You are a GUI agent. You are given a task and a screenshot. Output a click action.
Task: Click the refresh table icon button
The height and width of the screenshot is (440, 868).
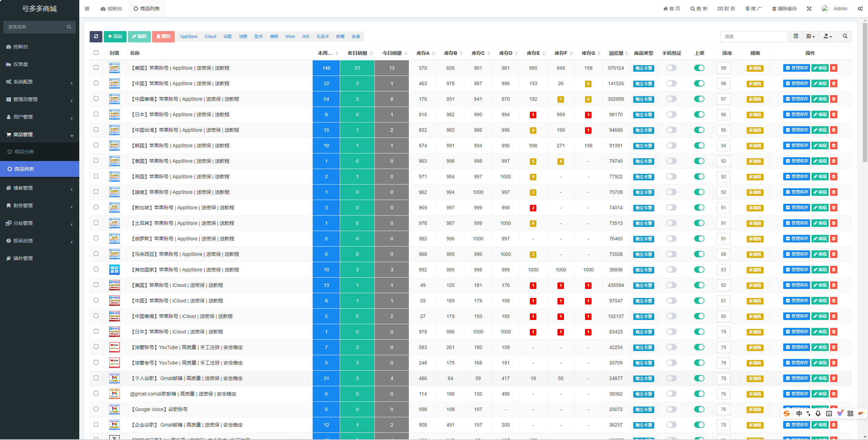pos(96,37)
